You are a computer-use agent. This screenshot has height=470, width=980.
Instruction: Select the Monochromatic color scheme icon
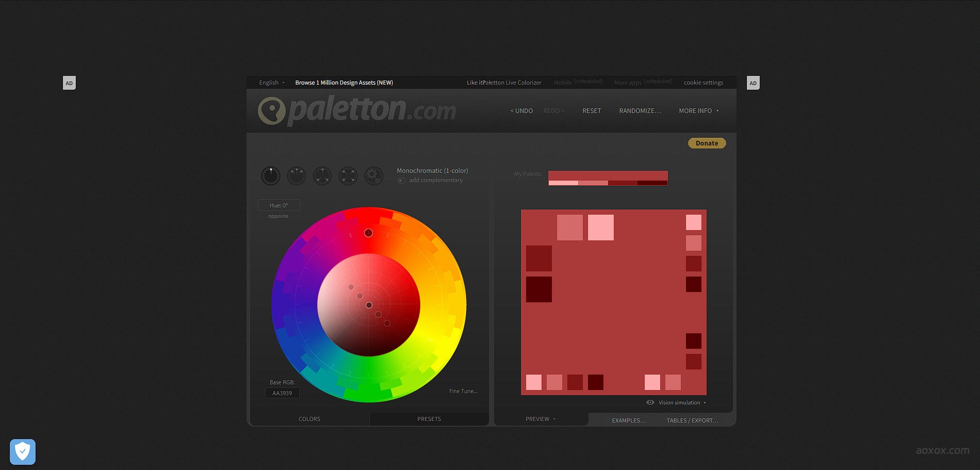tap(271, 176)
